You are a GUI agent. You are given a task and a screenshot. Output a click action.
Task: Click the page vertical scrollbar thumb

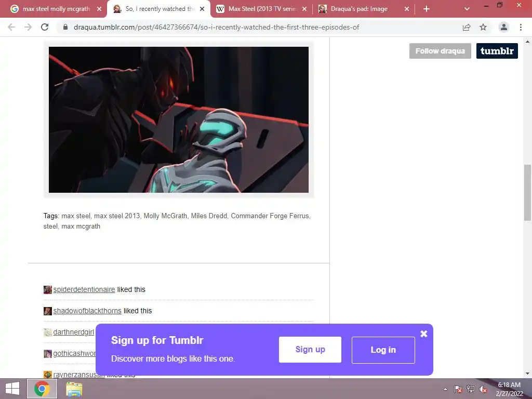point(527,192)
